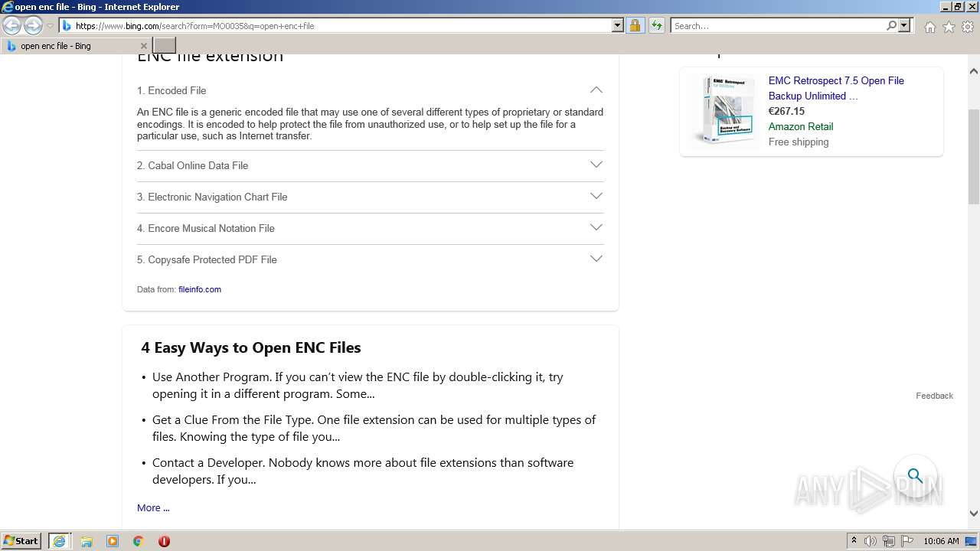Open EMC Retrospect 7.5 Open File product link
The width and height of the screenshot is (980, 551).
coord(836,88)
